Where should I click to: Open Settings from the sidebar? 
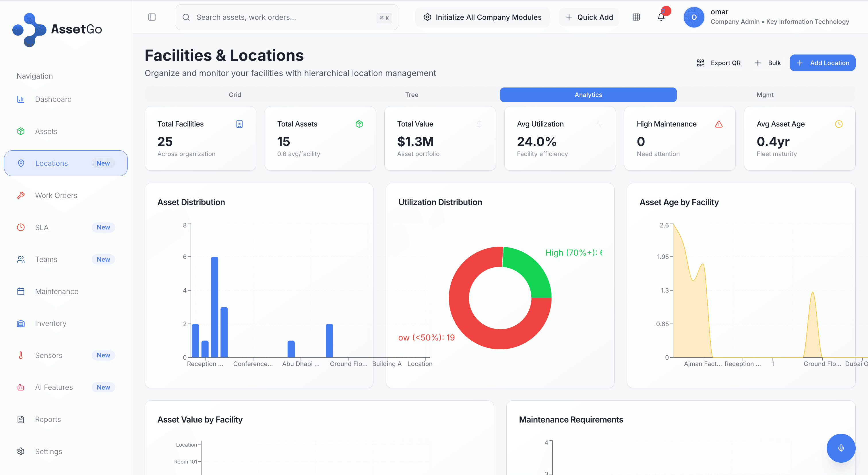[x=48, y=451]
